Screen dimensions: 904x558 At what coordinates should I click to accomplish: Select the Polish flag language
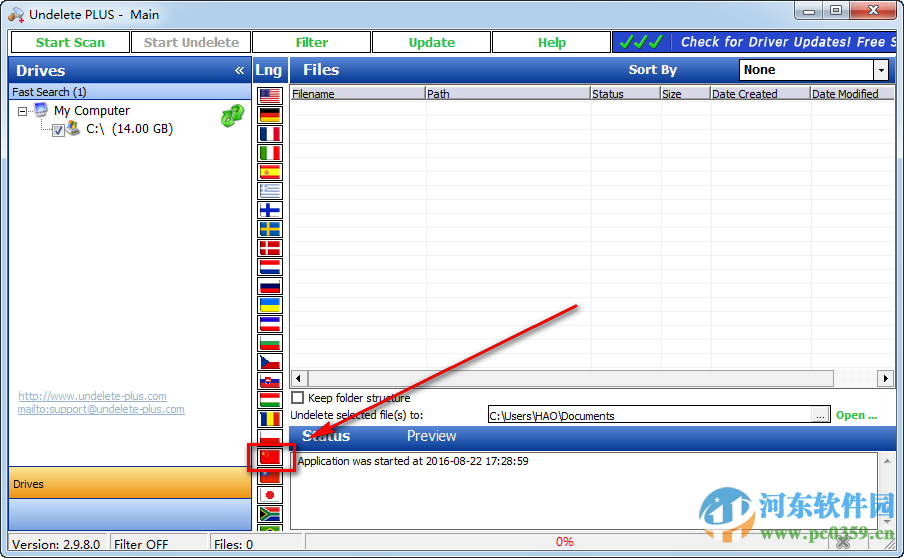click(x=270, y=437)
